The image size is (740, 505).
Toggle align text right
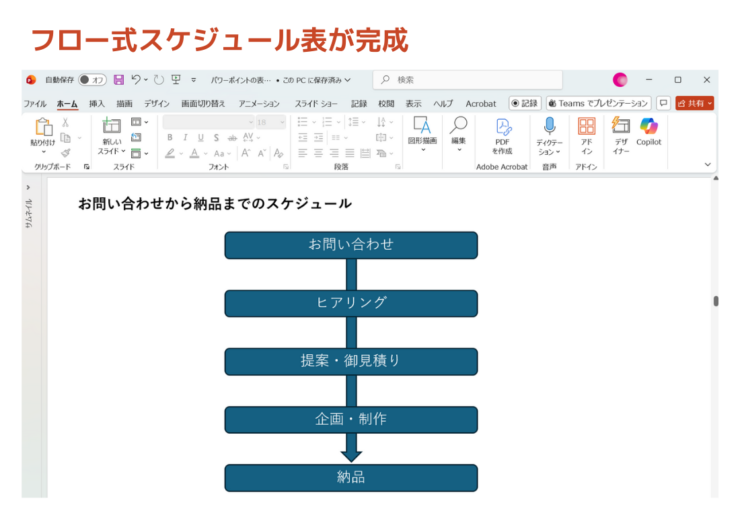tap(334, 153)
